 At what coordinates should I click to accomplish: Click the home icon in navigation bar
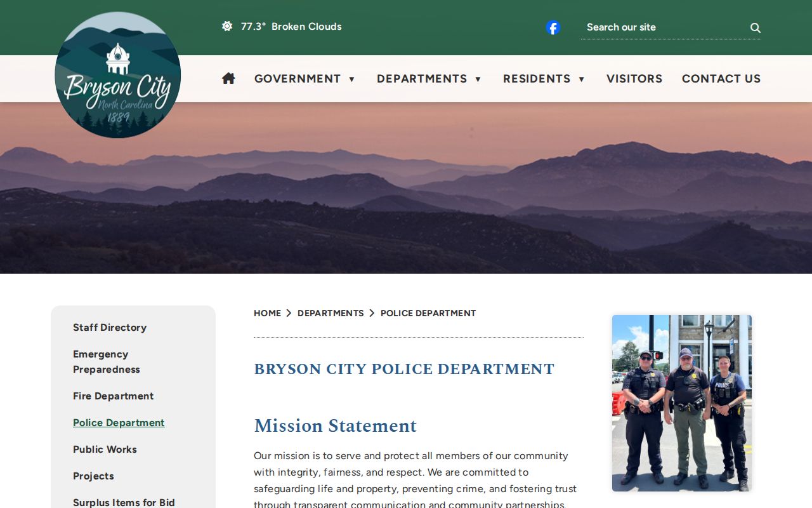point(228,78)
